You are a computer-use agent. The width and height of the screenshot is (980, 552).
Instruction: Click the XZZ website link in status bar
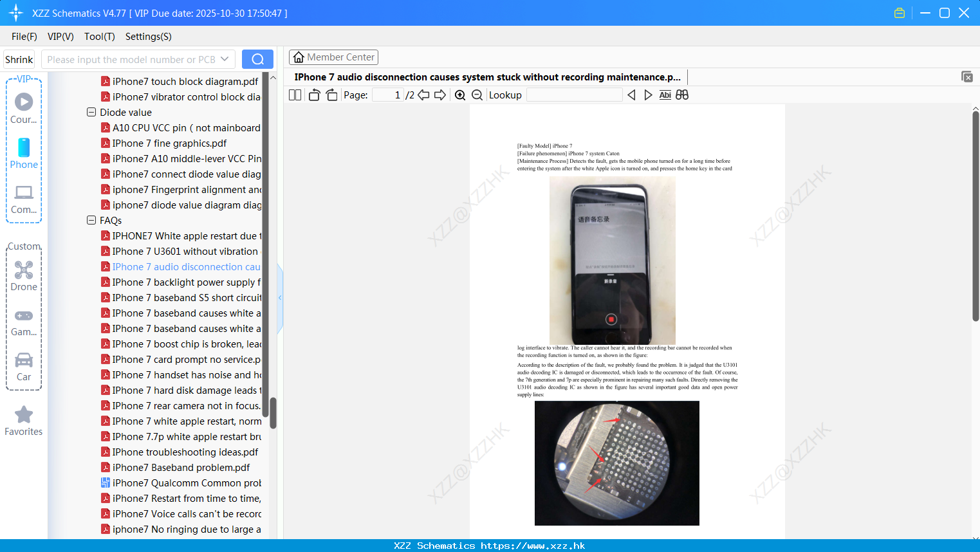pyautogui.click(x=533, y=546)
